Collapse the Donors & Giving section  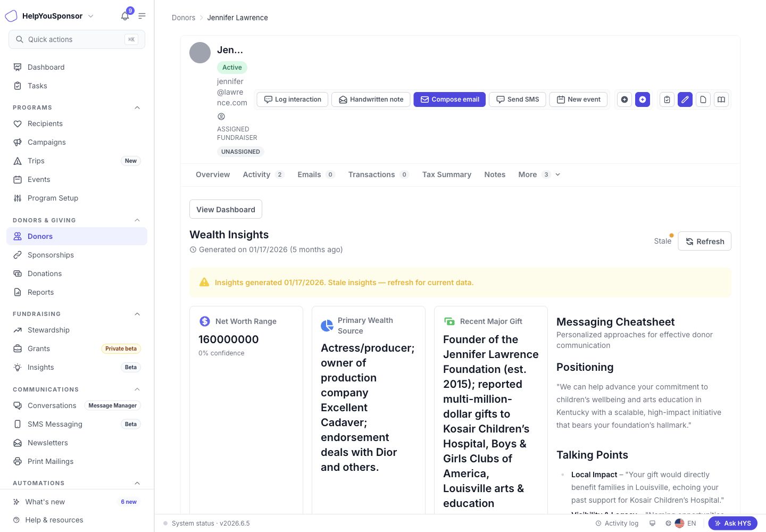137,220
